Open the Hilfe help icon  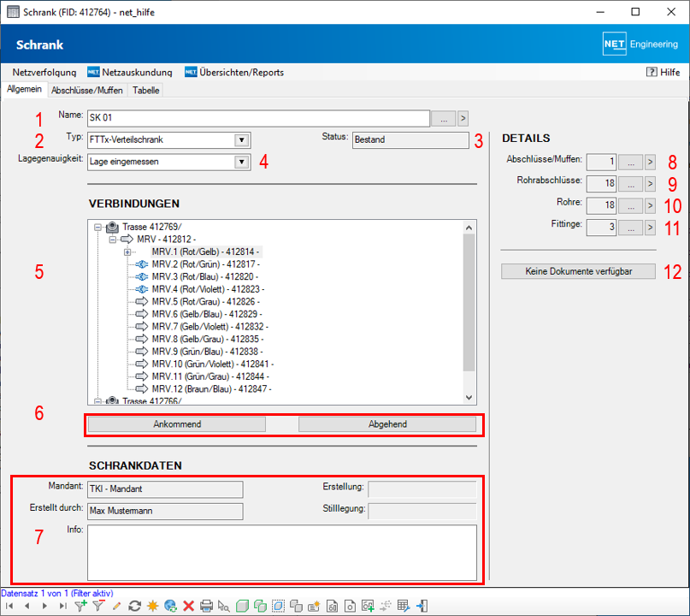(652, 73)
